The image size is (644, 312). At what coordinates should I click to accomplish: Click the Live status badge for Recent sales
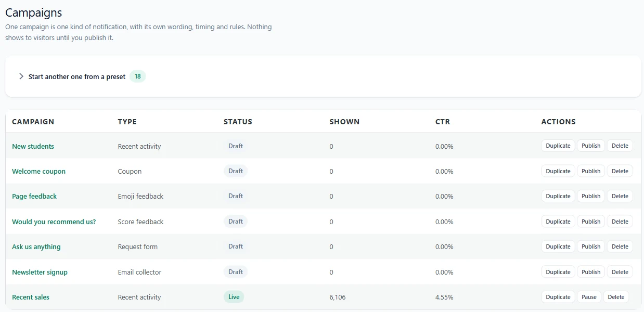pos(234,297)
